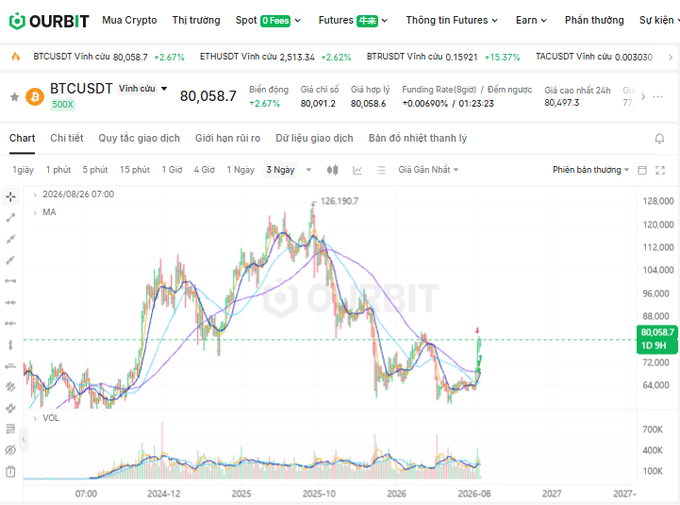
Task: Select the vertical line drawing tool
Action: click(x=11, y=345)
